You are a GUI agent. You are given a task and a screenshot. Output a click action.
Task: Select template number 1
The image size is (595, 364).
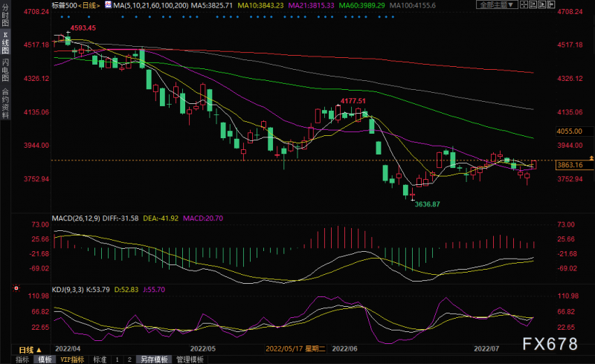[118, 360]
